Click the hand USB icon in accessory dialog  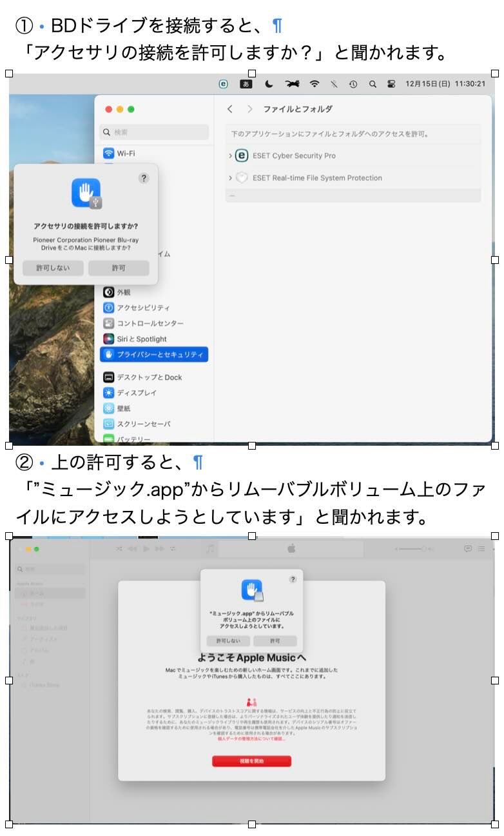pos(86,194)
